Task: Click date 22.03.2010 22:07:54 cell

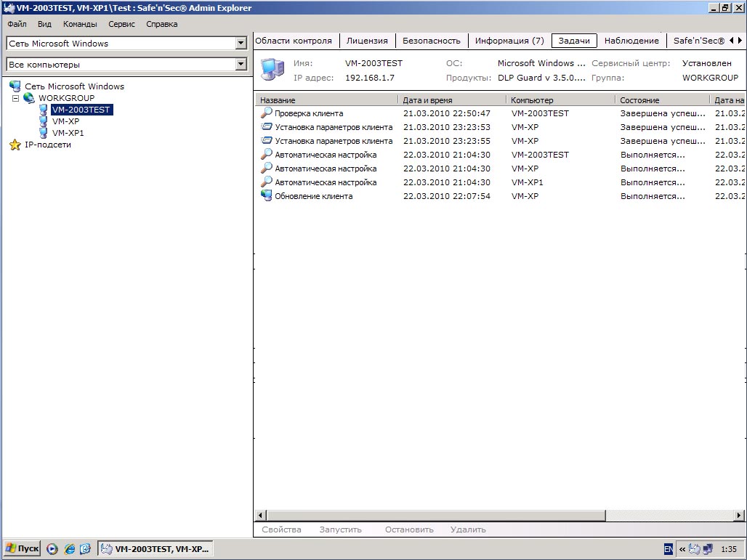Action: (447, 196)
